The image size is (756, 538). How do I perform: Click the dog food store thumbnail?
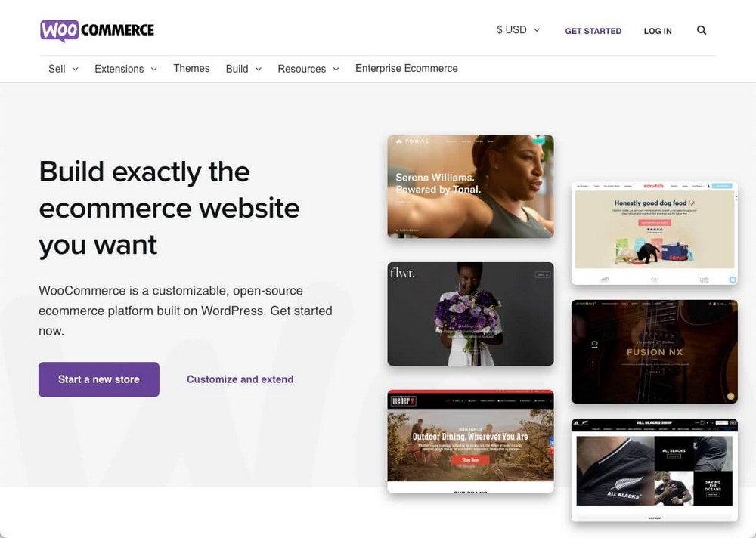pyautogui.click(x=654, y=231)
